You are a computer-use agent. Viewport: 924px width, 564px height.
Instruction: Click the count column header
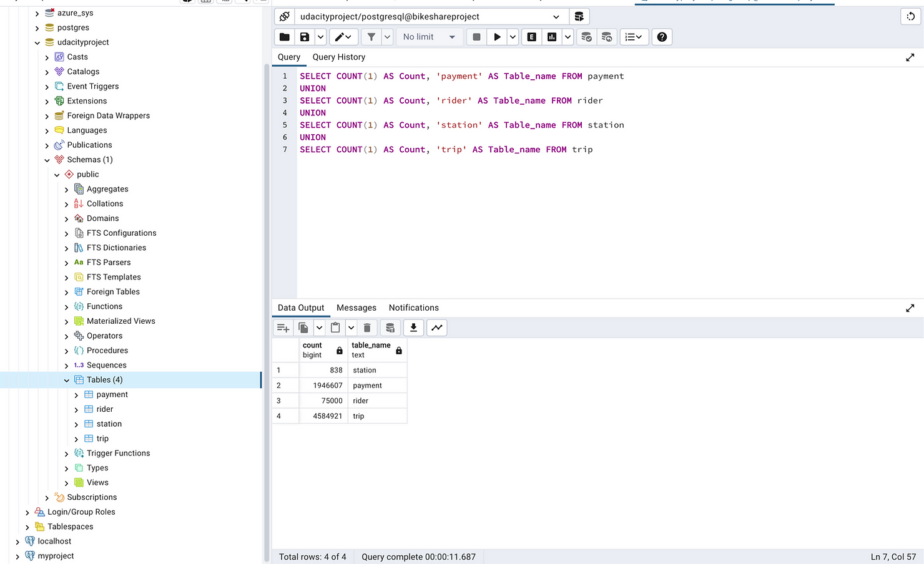coord(323,350)
